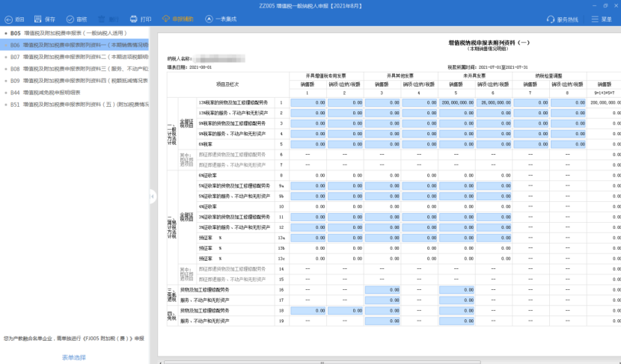Open the orange 申报辅助 cloud tool
Image resolution: width=621 pixels, height=364 pixels.
(x=177, y=19)
